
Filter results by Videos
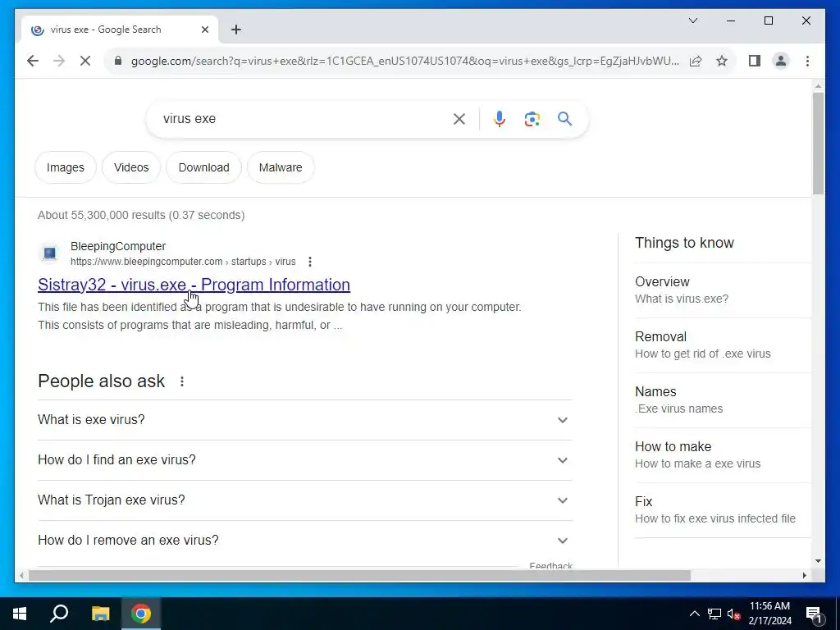[x=131, y=167]
